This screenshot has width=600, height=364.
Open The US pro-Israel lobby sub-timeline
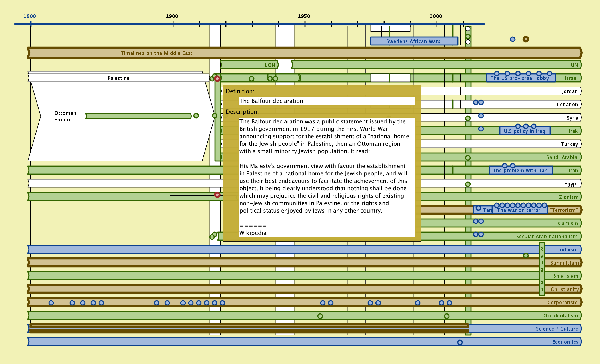tap(520, 78)
